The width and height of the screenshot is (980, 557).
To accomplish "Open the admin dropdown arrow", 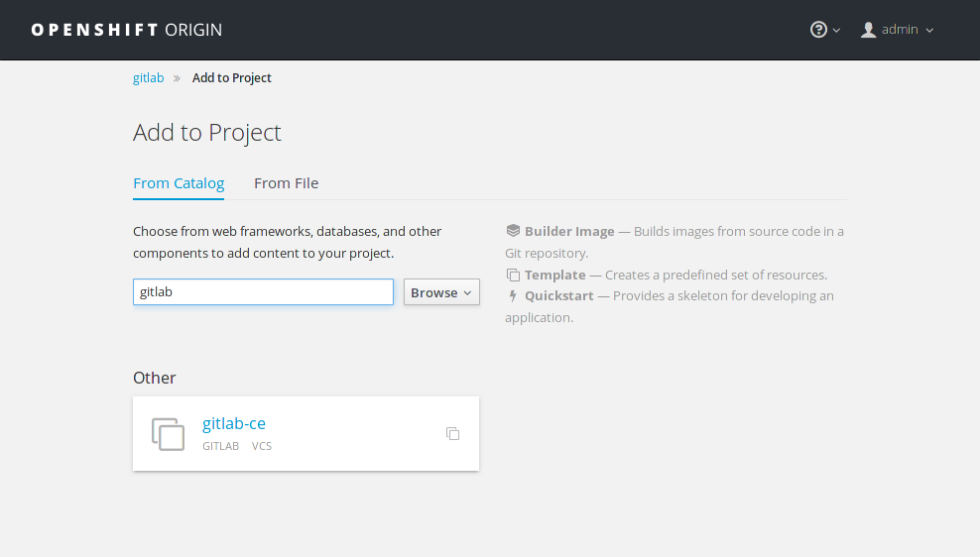I will click(x=929, y=31).
